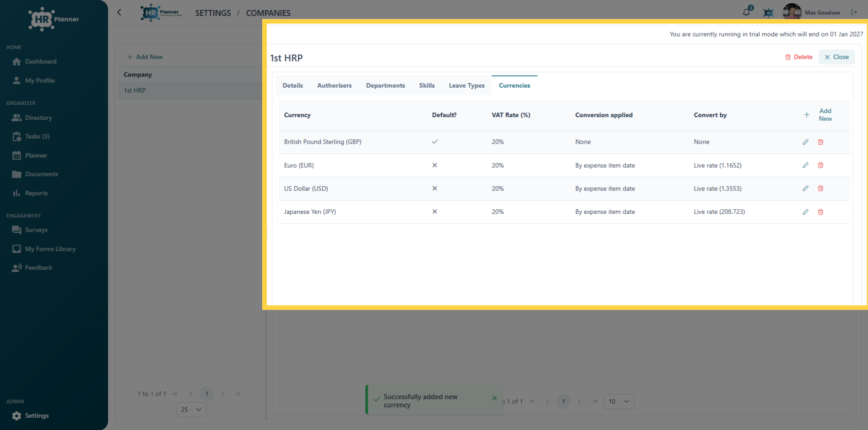
Task: Delete the US Dollar (USD) currency
Action: [821, 189]
